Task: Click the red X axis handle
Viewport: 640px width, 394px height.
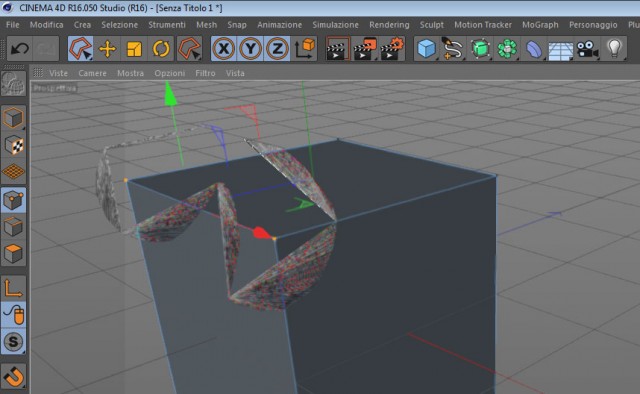Action: point(262,233)
